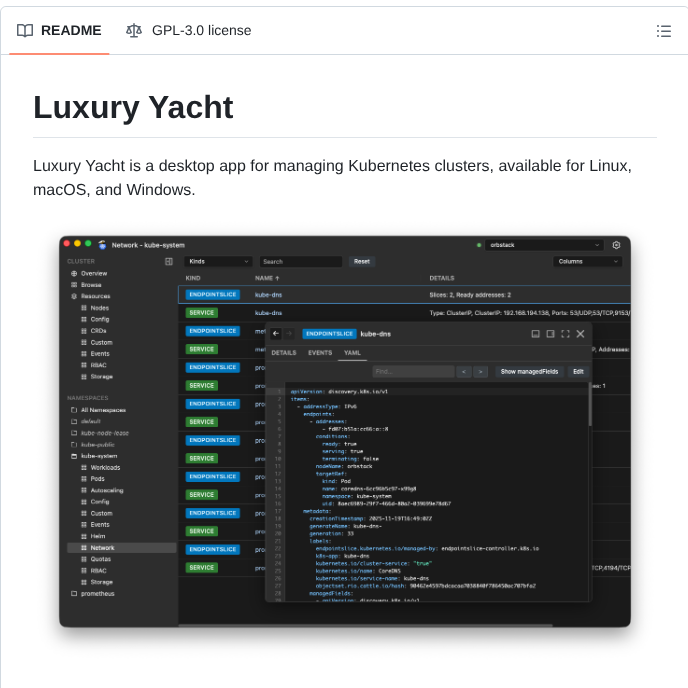Viewport: 688px width, 688px height.
Task: Open Storage under cluster Resources
Action: tap(101, 376)
